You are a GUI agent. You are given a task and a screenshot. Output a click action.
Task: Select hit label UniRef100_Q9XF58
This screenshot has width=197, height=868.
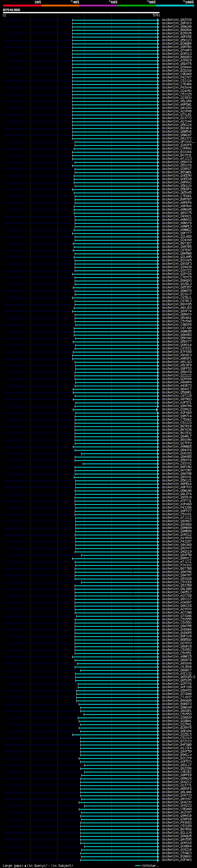(177, 555)
